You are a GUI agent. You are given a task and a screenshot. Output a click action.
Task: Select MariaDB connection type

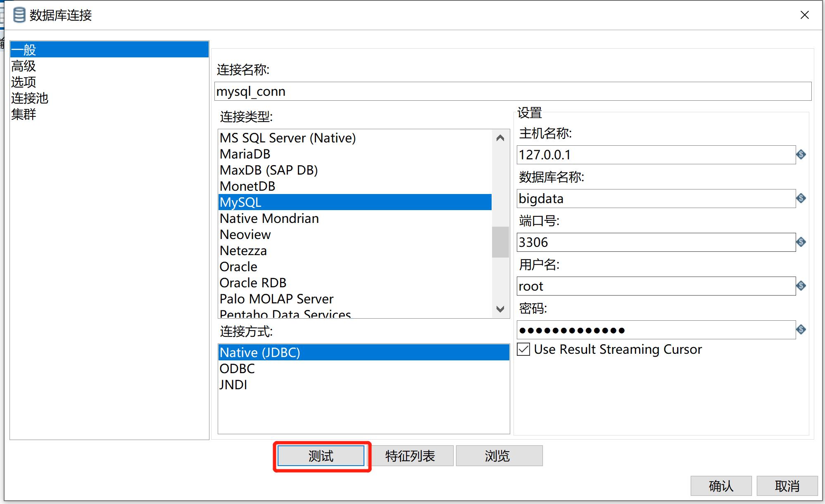pos(355,154)
